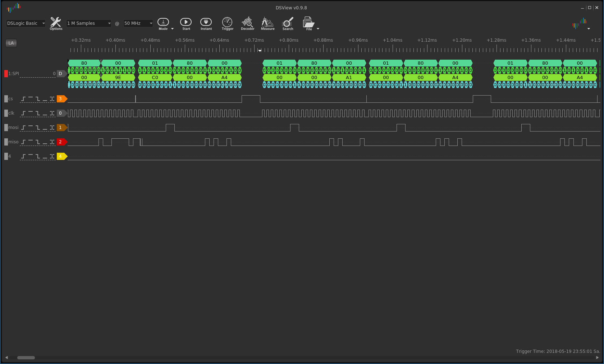
Task: Select the SPI decoder D tag
Action: coord(62,74)
